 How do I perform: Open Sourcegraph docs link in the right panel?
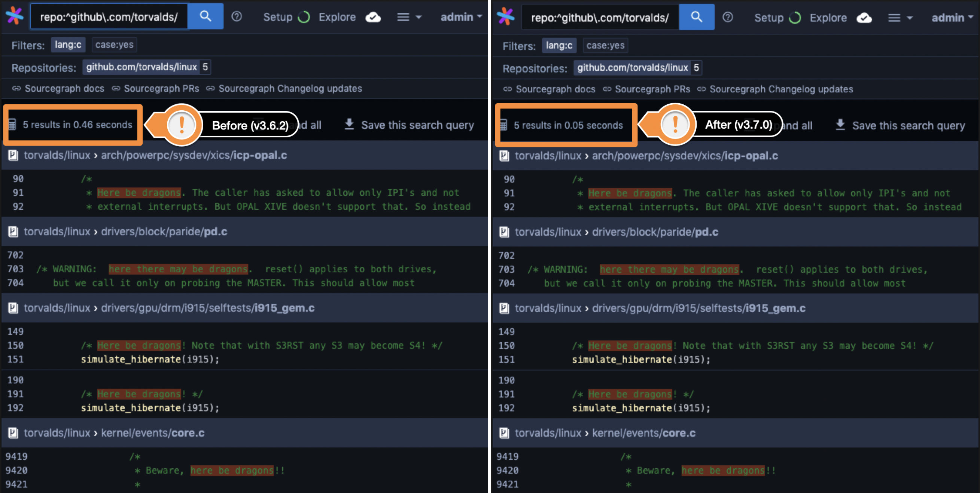[x=556, y=89]
